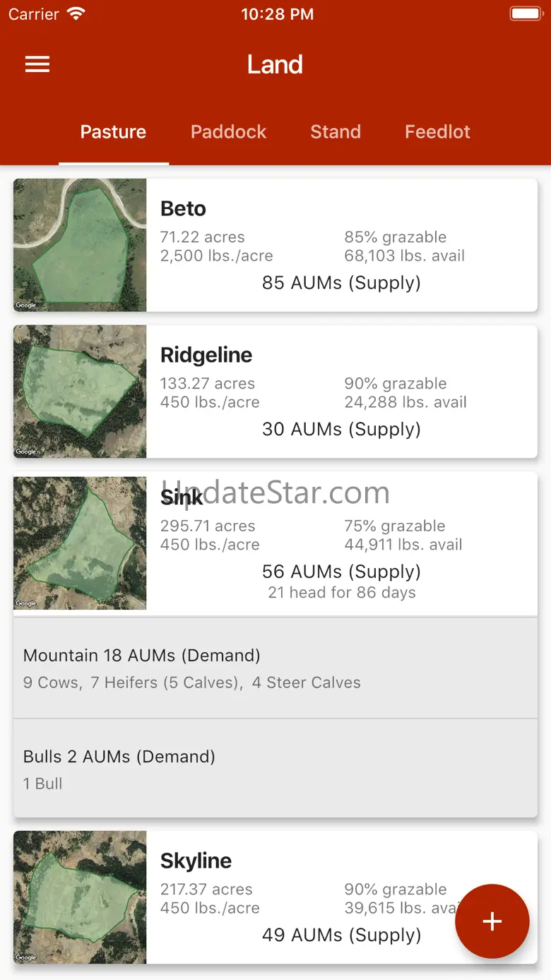
Task: Switch to the Pasture tab
Action: (x=113, y=132)
